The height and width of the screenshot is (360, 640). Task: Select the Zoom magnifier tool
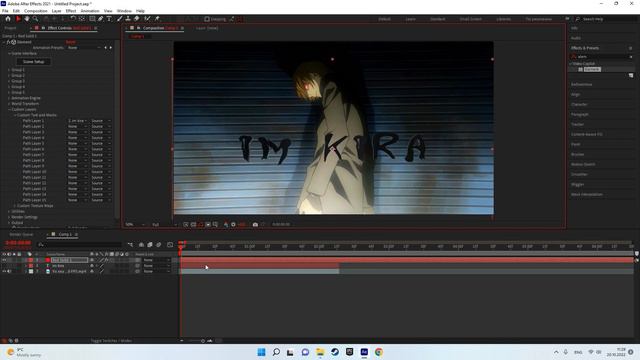click(36, 19)
